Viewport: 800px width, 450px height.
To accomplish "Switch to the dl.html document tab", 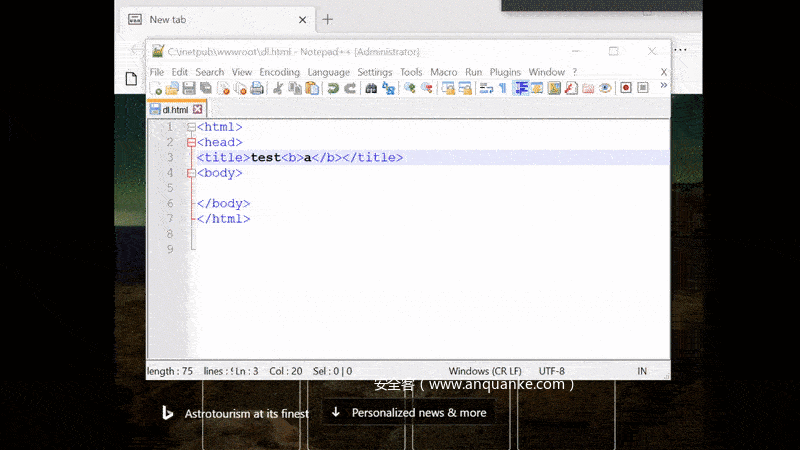I will [x=175, y=109].
